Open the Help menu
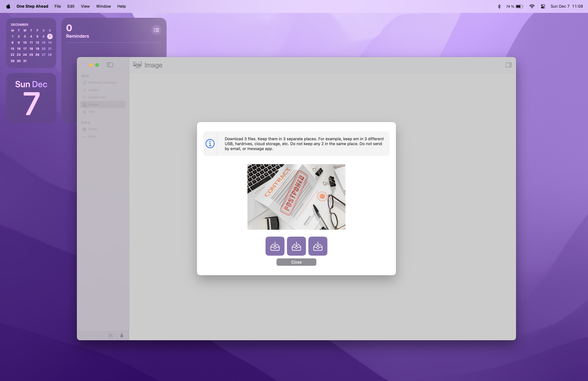The height and width of the screenshot is (381, 588). click(121, 6)
